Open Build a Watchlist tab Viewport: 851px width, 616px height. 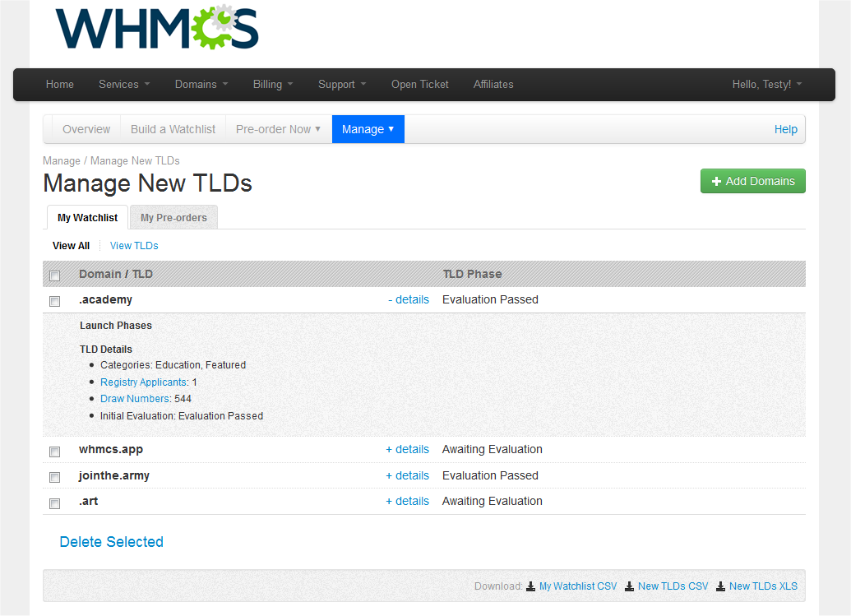click(173, 129)
